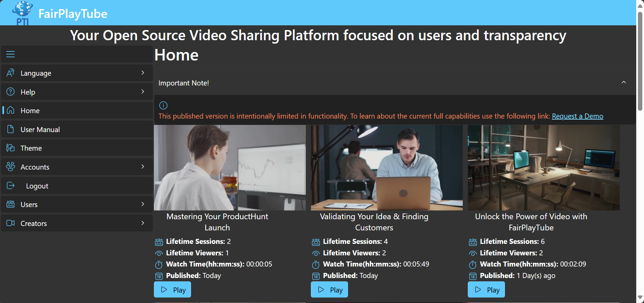This screenshot has height=303, width=644.
Task: Click Published calendar icon for 1 Day(s) ago
Action: pos(473,276)
